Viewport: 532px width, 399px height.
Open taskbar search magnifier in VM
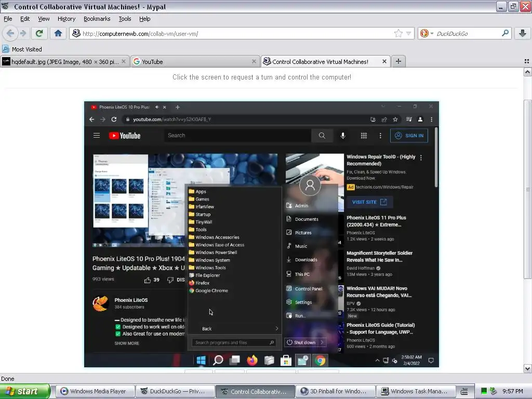pos(218,361)
